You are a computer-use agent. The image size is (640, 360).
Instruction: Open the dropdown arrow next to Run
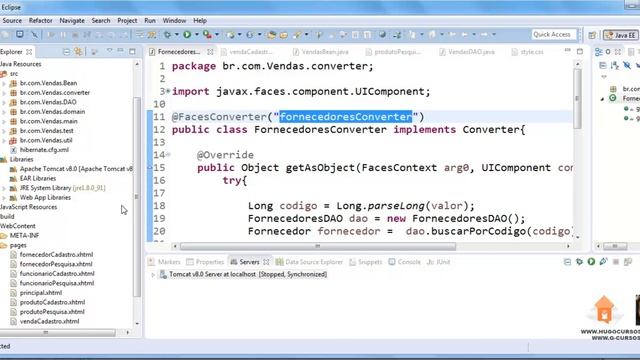point(196,35)
